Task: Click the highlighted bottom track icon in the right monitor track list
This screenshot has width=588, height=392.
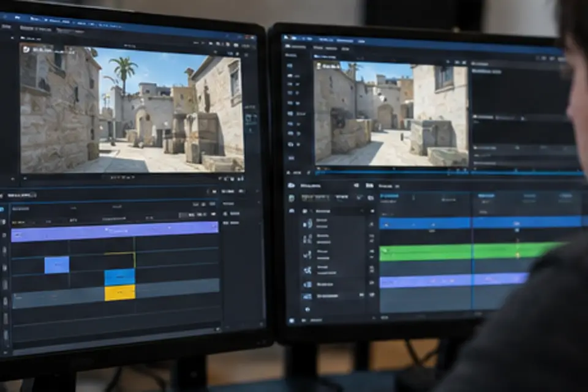Action: point(307,296)
